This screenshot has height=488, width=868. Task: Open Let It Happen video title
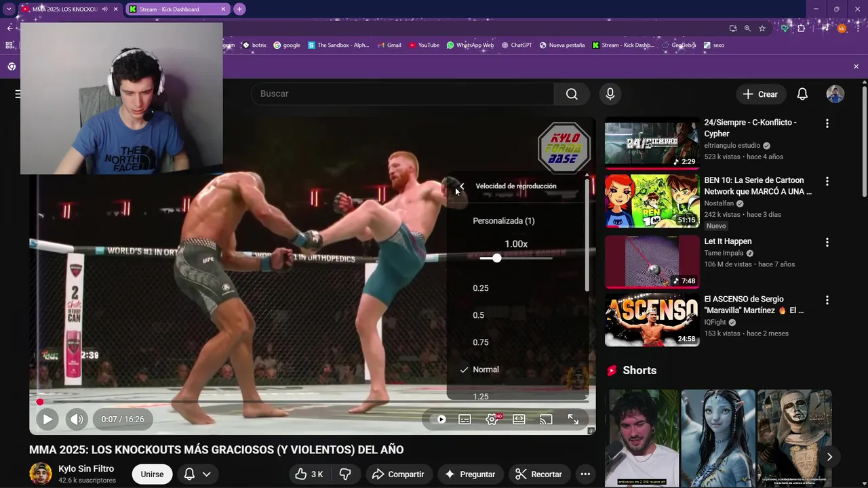click(x=728, y=241)
